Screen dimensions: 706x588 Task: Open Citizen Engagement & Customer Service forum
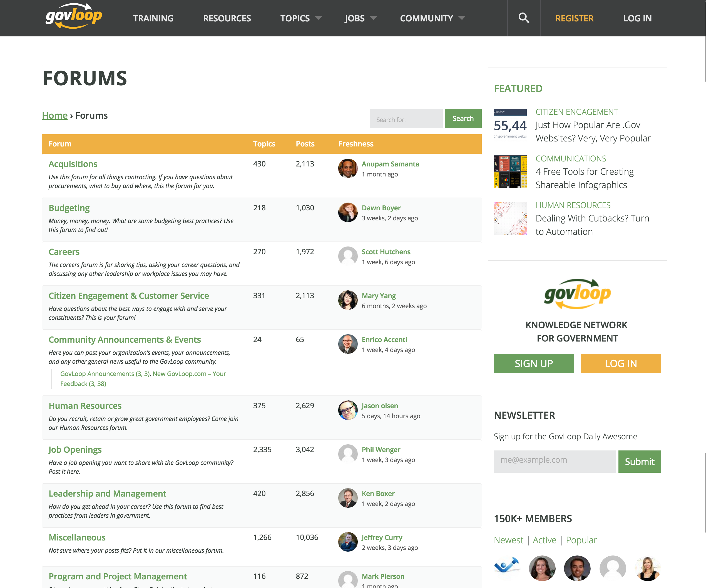click(x=129, y=296)
